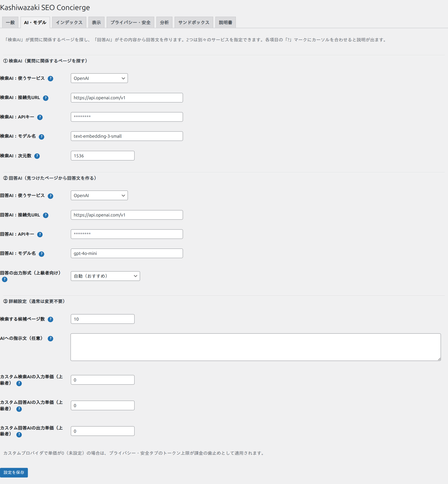Open the 検索AI service dropdown showing OpenAI
The image size is (448, 484).
coord(99,78)
